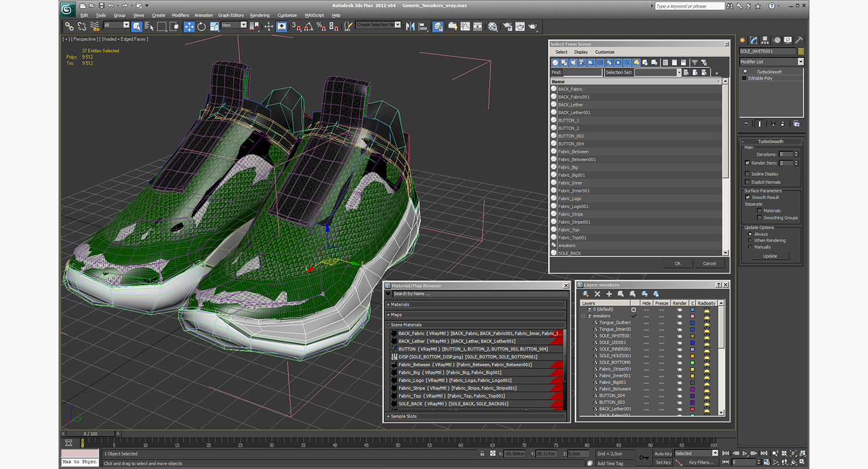Open the MAXScript menu
Screen dimensions: 868x469
(314, 15)
